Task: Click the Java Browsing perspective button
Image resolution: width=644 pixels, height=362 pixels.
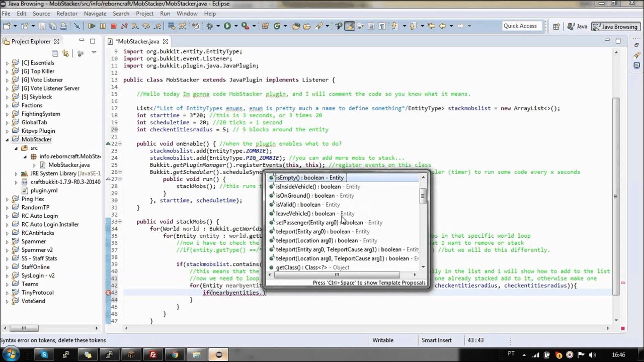Action: coord(615,27)
